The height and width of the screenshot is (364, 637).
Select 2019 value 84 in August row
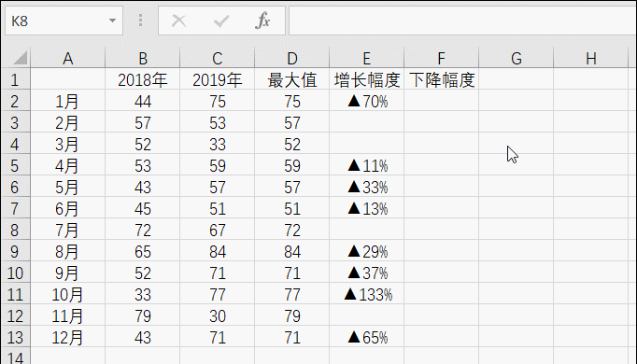(218, 252)
